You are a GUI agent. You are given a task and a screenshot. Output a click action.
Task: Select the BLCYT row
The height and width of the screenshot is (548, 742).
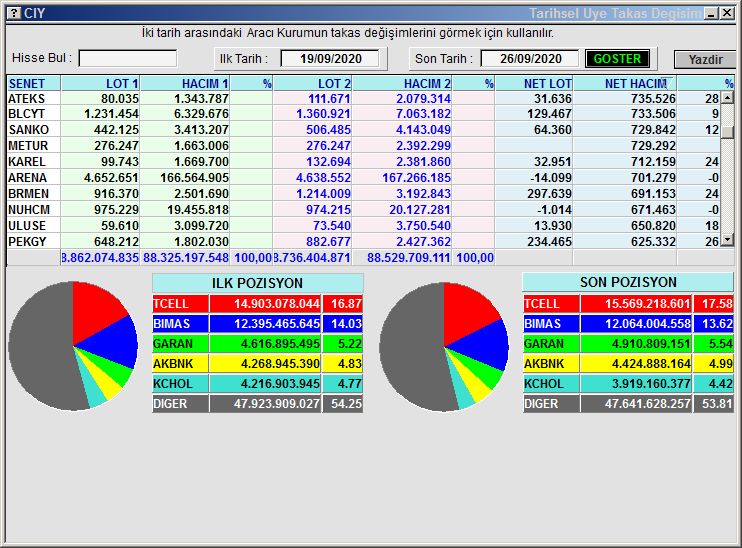pyautogui.click(x=363, y=114)
